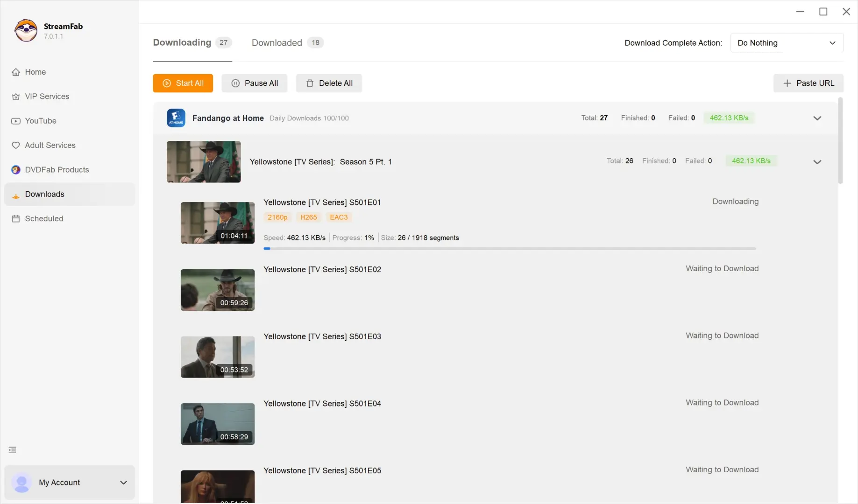
Task: Click the Home house icon
Action: click(16, 72)
